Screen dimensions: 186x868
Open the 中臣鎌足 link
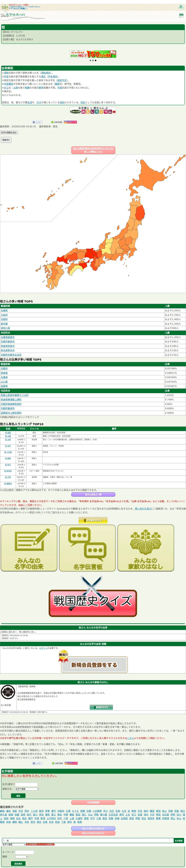tap(9, 84)
